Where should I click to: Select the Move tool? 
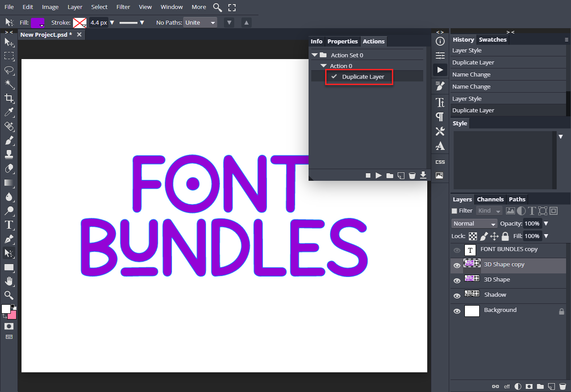click(9, 42)
